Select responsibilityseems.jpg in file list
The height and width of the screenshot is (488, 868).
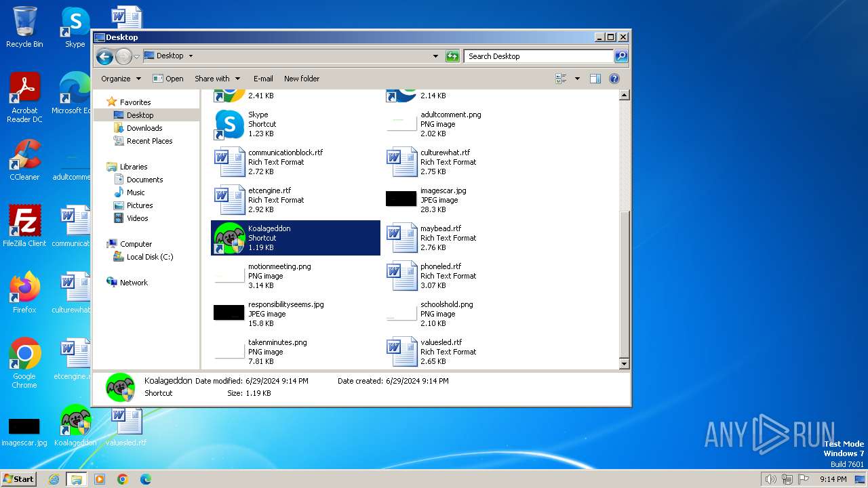tap(296, 314)
